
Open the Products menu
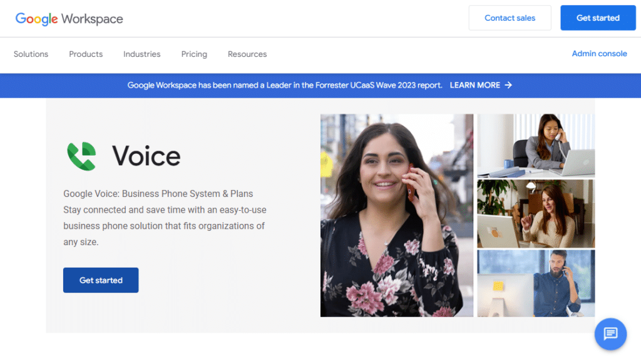click(x=86, y=54)
